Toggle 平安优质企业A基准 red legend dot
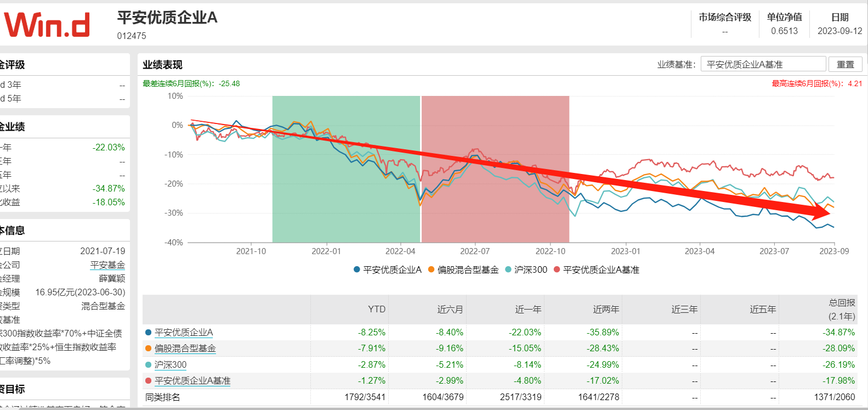The width and height of the screenshot is (868, 410). tap(557, 269)
